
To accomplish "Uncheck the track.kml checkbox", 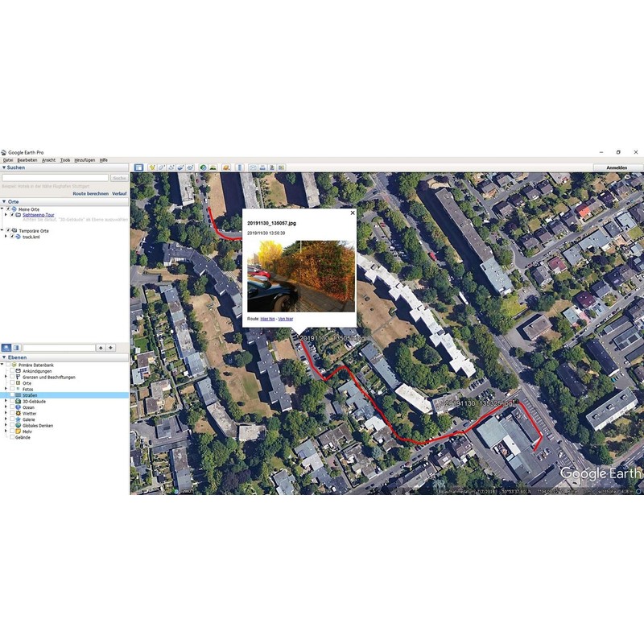I will click(x=12, y=237).
